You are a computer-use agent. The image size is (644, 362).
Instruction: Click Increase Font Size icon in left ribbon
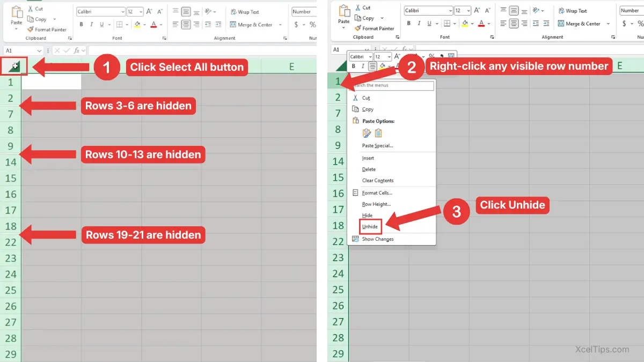(x=149, y=11)
